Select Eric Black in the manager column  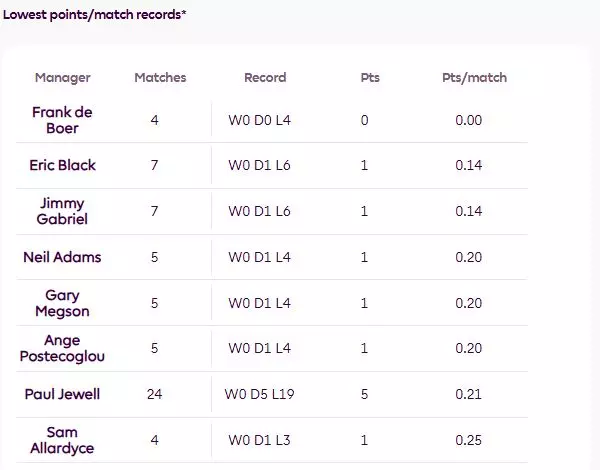click(x=62, y=165)
